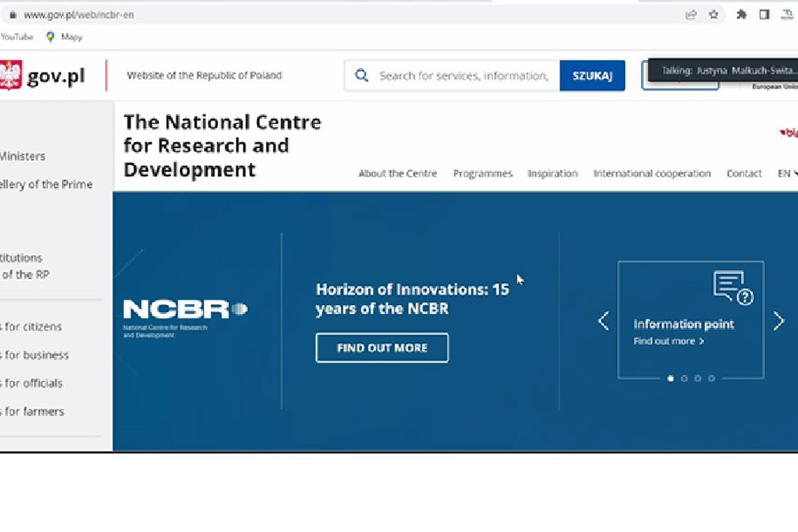Open 'for business' sidebar link

pos(35,355)
